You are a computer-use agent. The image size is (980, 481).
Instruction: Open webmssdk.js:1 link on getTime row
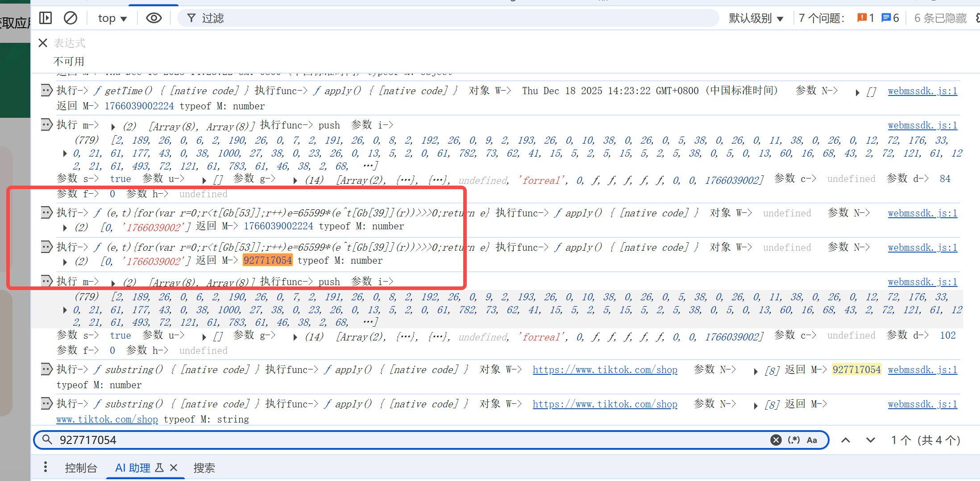922,91
